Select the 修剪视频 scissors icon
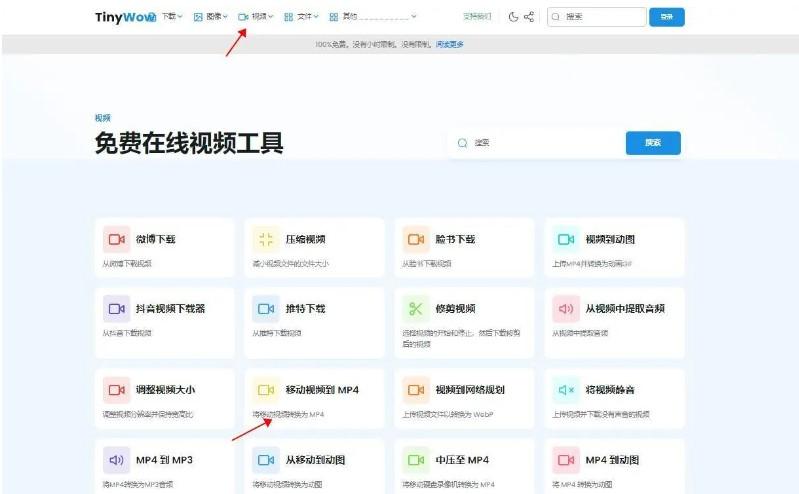 (x=416, y=309)
